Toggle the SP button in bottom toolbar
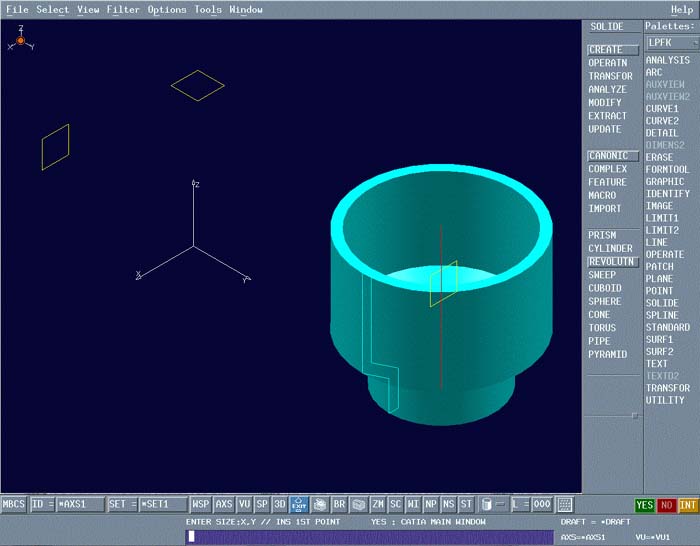 click(x=262, y=505)
